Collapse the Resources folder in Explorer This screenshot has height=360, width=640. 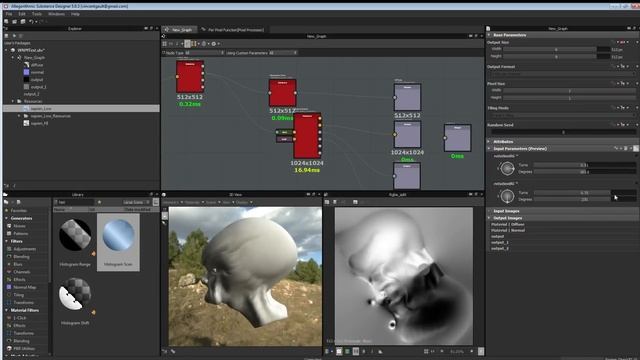coord(13,101)
